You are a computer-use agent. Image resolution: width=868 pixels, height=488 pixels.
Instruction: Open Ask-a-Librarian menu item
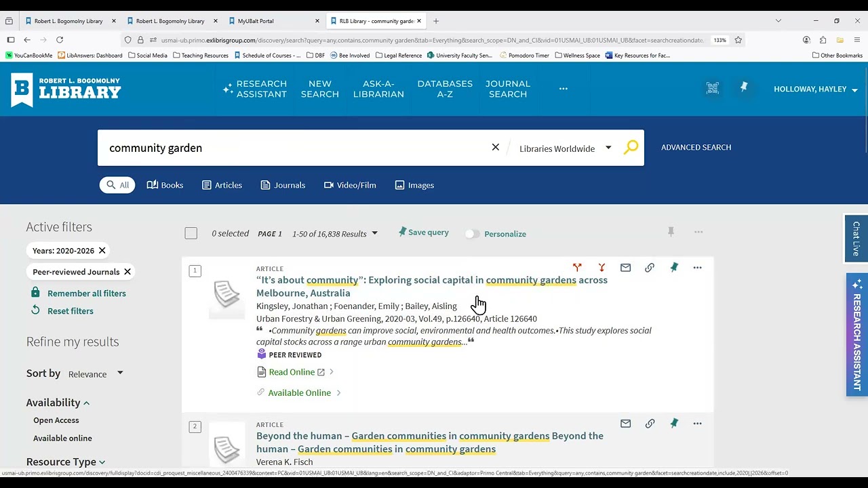pyautogui.click(x=378, y=89)
